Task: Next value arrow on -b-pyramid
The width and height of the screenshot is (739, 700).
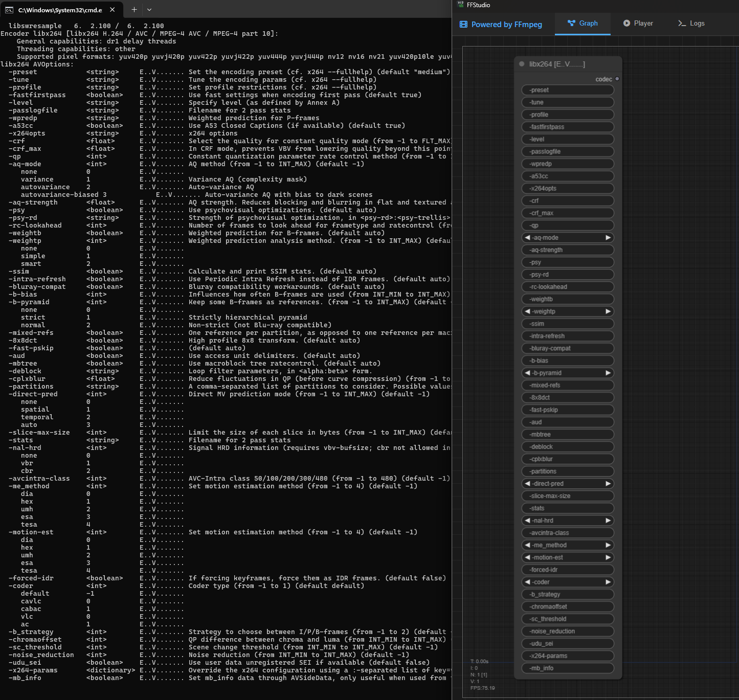Action: 608,373
